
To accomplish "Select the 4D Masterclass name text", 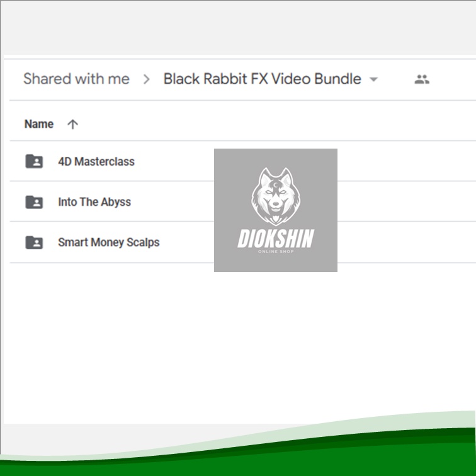I will (96, 161).
